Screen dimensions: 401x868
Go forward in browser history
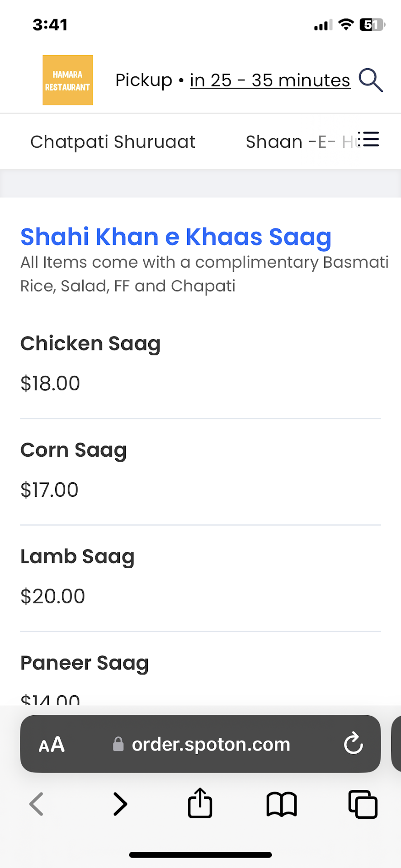point(120,804)
